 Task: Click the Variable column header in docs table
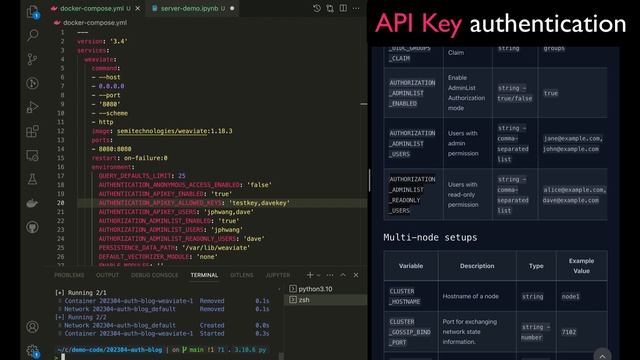coord(411,266)
